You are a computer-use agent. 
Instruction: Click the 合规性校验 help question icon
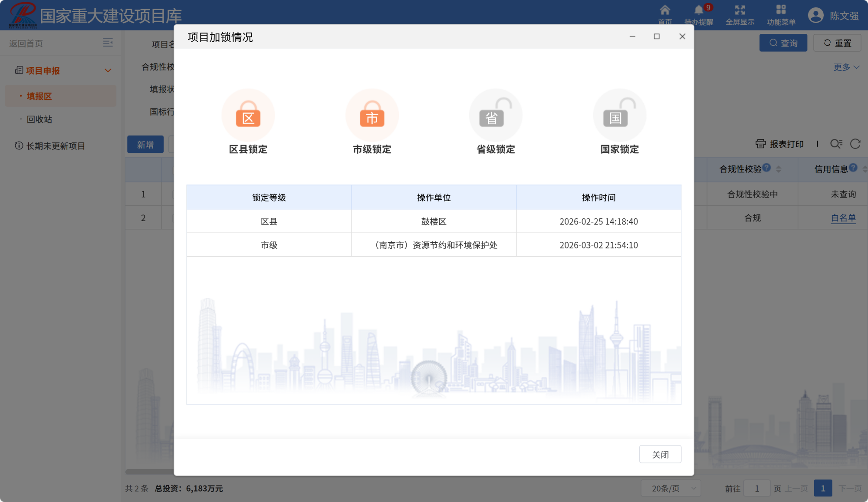tap(766, 168)
